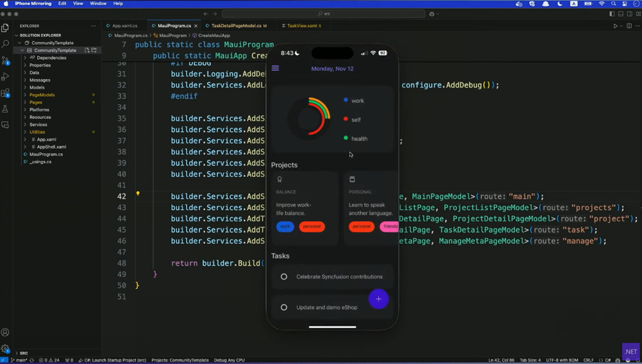Click the 'src' command center search box

coord(323,14)
